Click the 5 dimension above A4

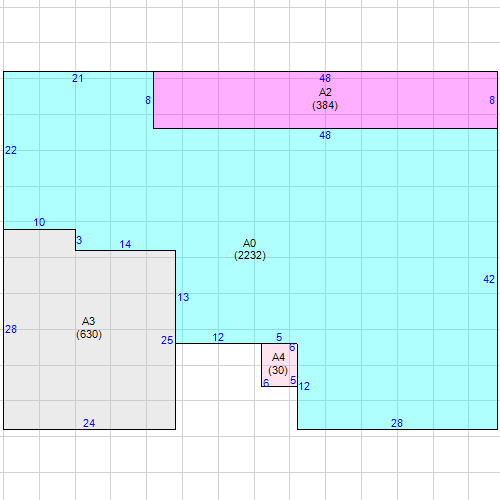(279, 337)
